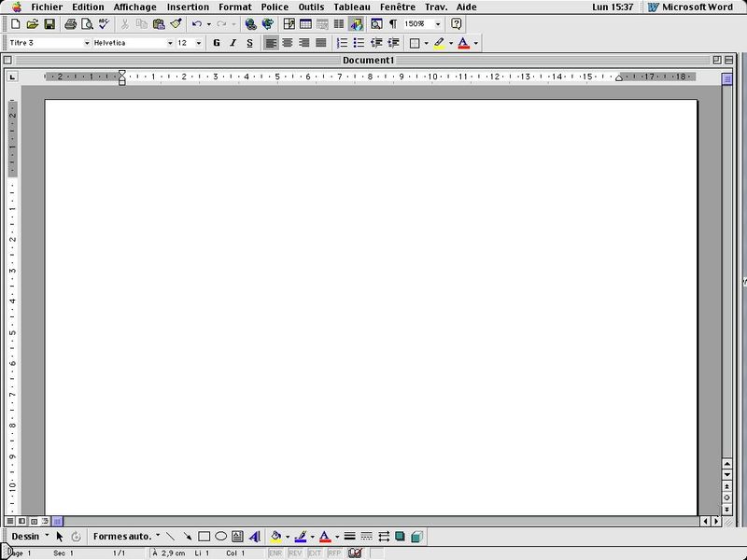The width and height of the screenshot is (747, 560).
Task: Choose the Select Objects arrow in Dessin bar
Action: pos(60,537)
